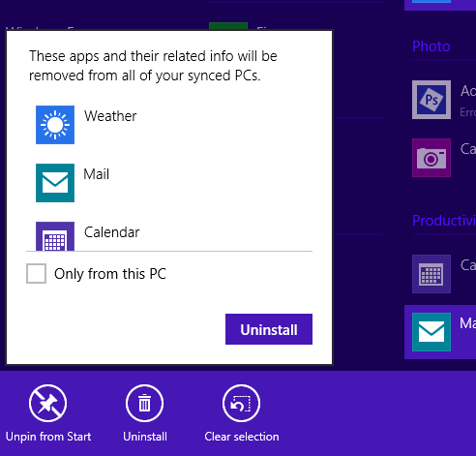Image resolution: width=476 pixels, height=456 pixels.
Task: Click the Clear selection icon
Action: tap(241, 404)
